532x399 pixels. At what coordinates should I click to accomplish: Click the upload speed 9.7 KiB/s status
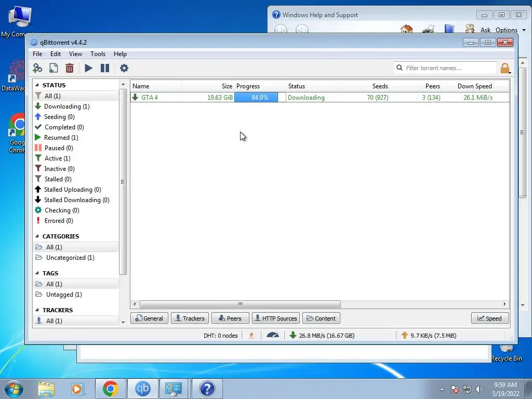pos(429,336)
